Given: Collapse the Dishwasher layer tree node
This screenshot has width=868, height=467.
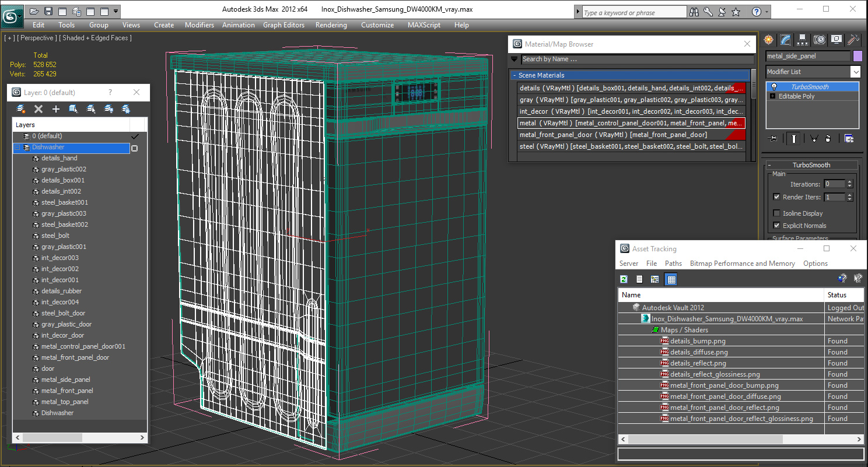Looking at the screenshot, I should click(17, 148).
